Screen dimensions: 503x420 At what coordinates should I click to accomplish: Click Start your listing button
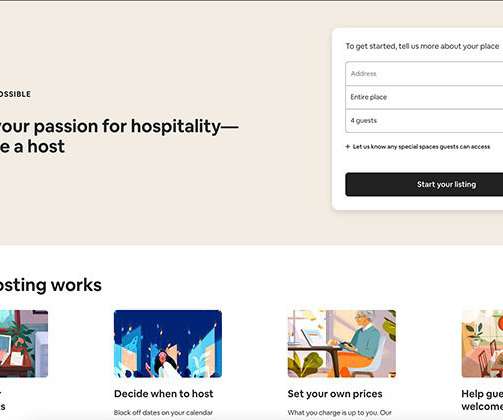[x=424, y=184]
